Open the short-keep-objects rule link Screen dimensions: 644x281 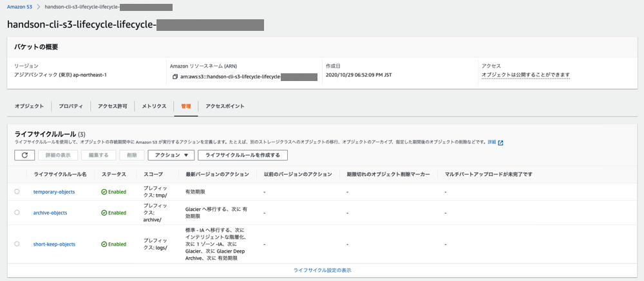pos(54,244)
